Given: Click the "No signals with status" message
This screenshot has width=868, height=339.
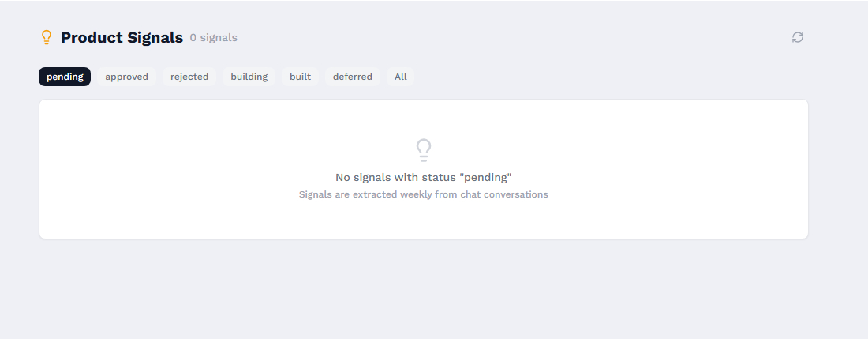Looking at the screenshot, I should [424, 177].
